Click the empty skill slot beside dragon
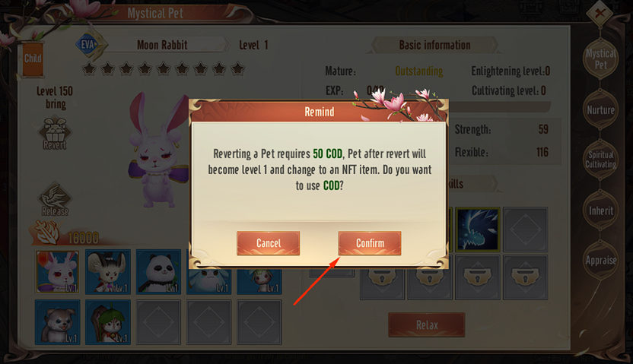This screenshot has height=364, width=633. click(x=525, y=229)
